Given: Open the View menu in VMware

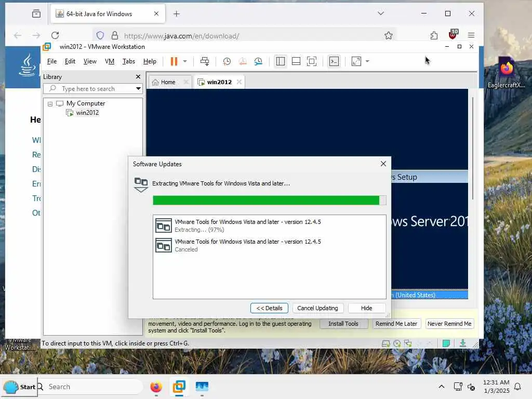Looking at the screenshot, I should pyautogui.click(x=90, y=61).
